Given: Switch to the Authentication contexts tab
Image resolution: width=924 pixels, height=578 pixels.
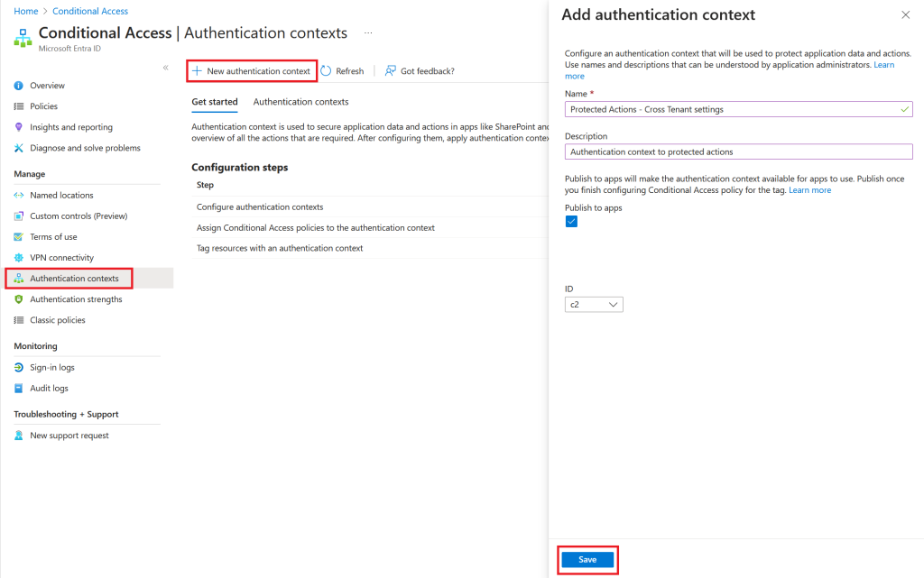Looking at the screenshot, I should (300, 102).
